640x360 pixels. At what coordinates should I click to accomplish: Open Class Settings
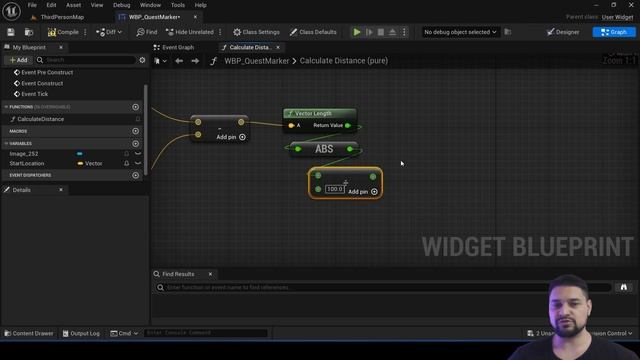point(256,32)
